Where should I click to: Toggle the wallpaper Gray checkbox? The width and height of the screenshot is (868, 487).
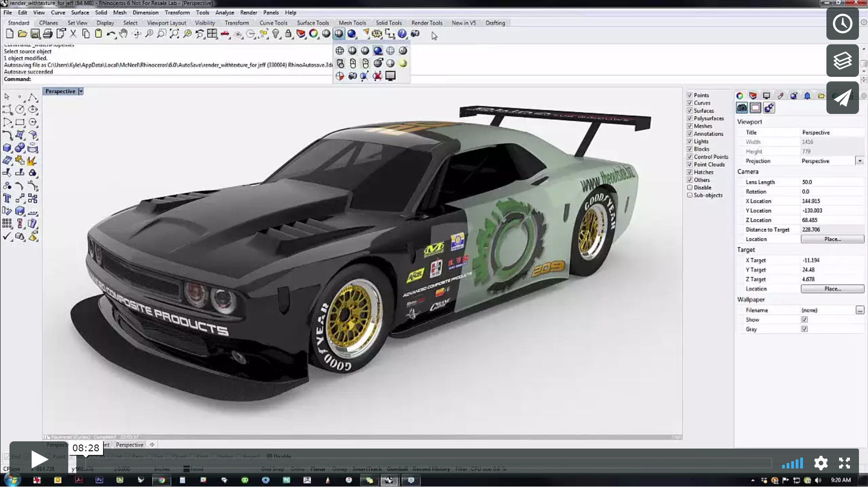click(x=805, y=329)
